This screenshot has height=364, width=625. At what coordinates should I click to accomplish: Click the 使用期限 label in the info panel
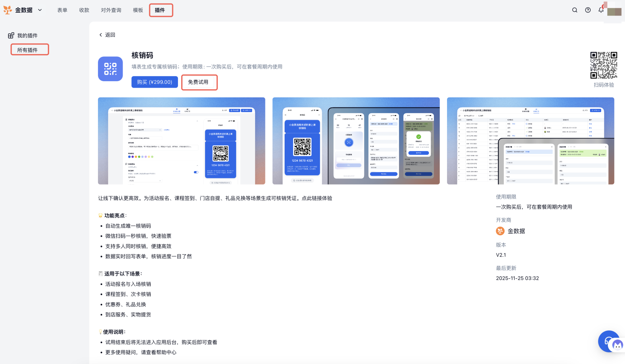(506, 197)
